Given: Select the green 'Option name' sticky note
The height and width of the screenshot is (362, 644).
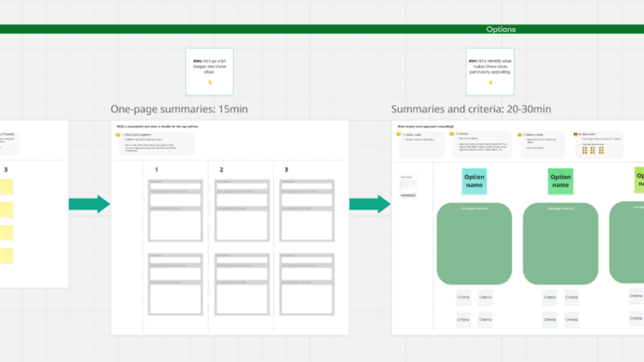Looking at the screenshot, I should pyautogui.click(x=561, y=181).
